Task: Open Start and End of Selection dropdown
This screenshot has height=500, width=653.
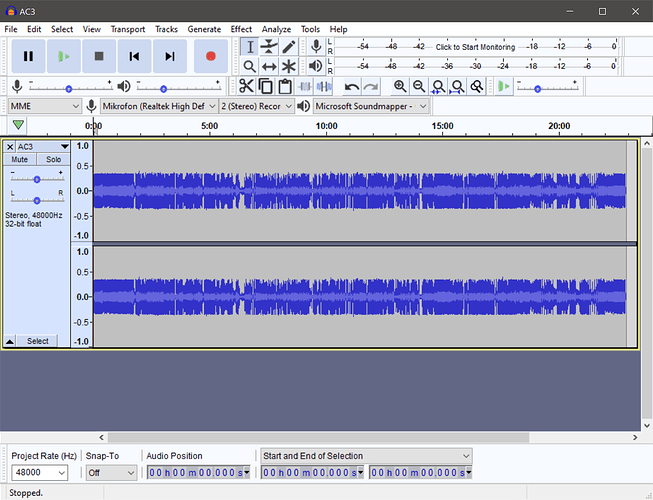Action: (x=366, y=456)
